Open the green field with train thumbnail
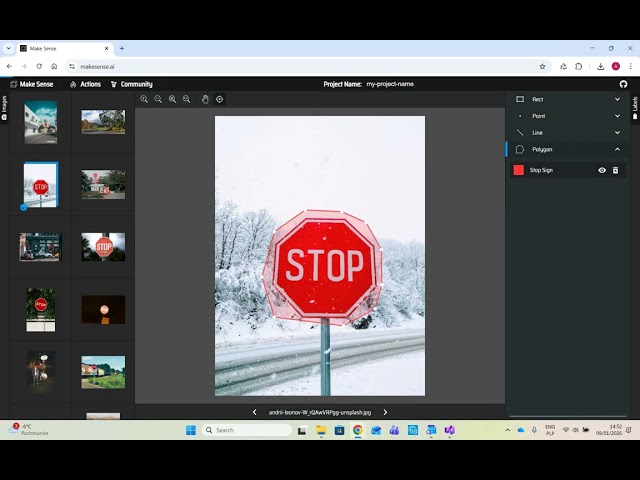The image size is (640, 480). click(103, 372)
